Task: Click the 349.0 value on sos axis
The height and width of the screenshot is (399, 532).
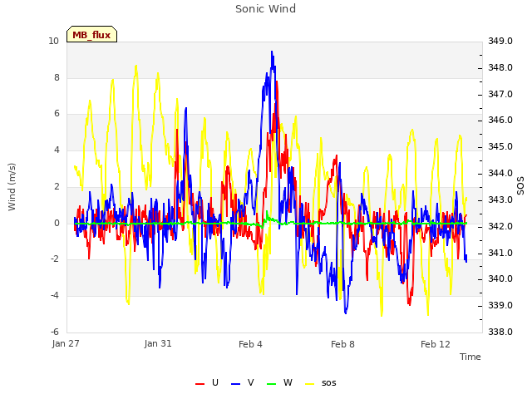Action: pyautogui.click(x=500, y=41)
